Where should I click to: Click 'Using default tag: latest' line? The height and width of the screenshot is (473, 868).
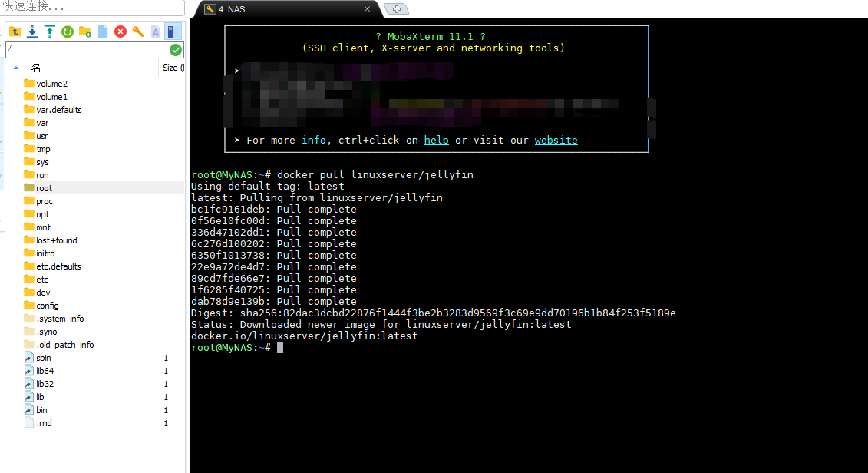click(267, 186)
